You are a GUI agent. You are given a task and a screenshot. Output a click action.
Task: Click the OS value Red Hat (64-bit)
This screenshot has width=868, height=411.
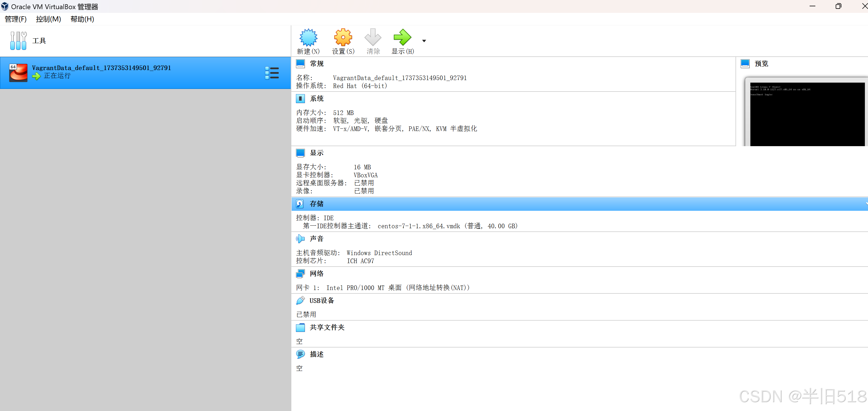[x=360, y=86]
